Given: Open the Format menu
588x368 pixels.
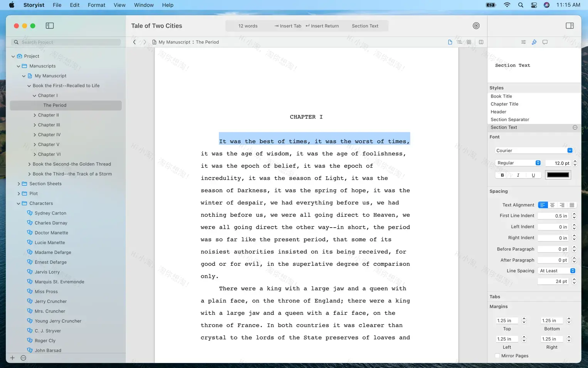Looking at the screenshot, I should click(x=96, y=5).
